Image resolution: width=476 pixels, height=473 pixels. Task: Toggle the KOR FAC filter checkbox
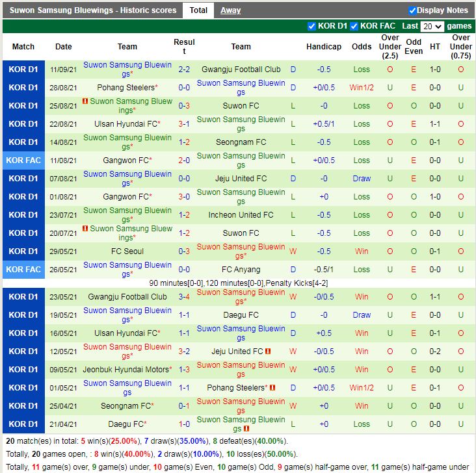354,26
